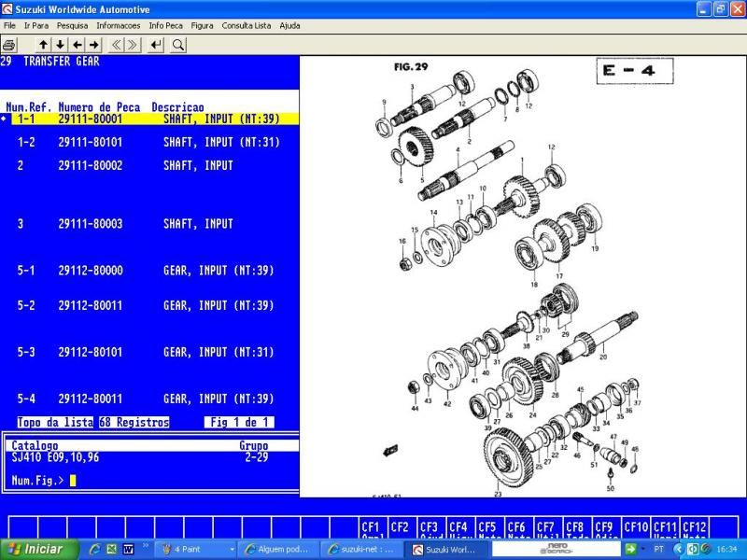Click the double left chevron toolbar button
Image resolution: width=747 pixels, height=560 pixels.
point(116,45)
